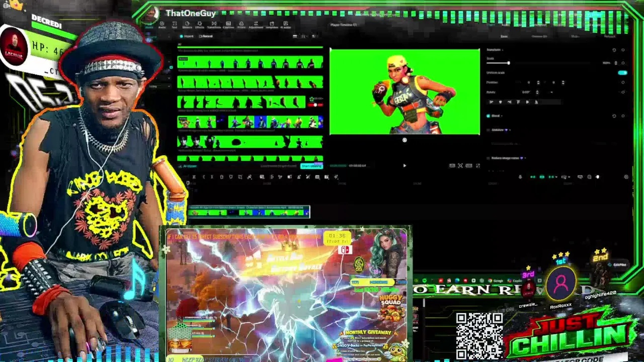Click the Fortnite gameplay overlay window
The width and height of the screenshot is (644, 362).
287,295
